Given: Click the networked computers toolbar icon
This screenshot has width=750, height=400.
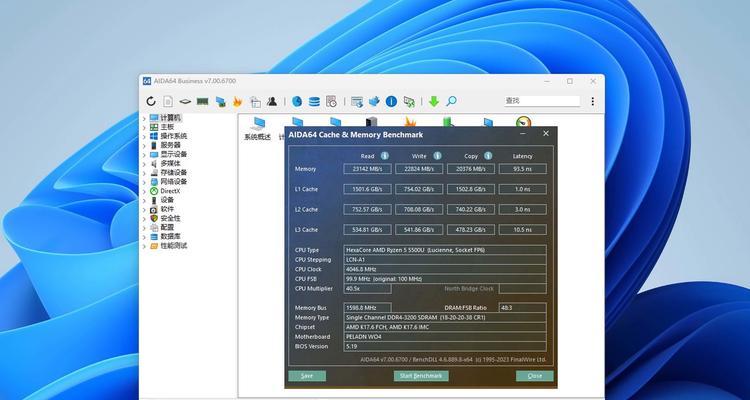Looking at the screenshot, I should tap(221, 101).
